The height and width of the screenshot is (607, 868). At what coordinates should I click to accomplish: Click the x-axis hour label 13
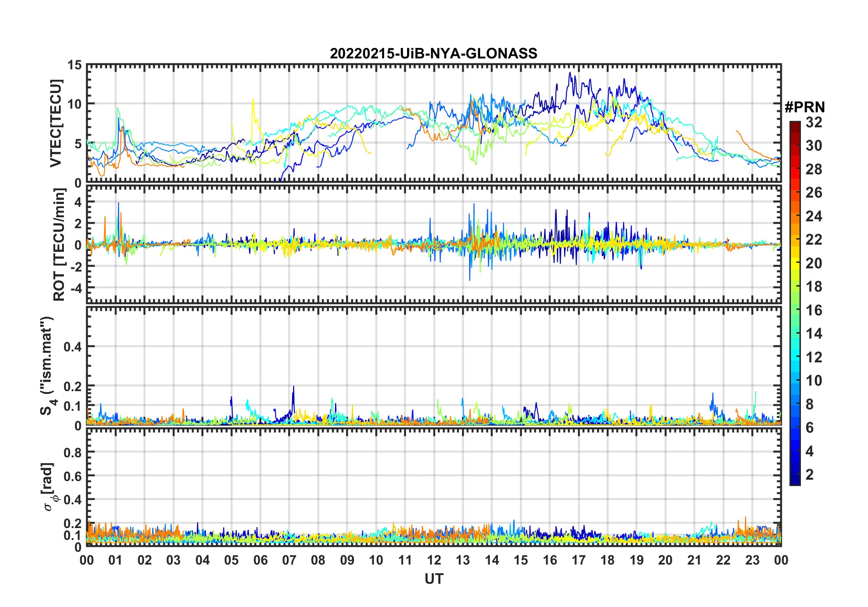pos(463,560)
